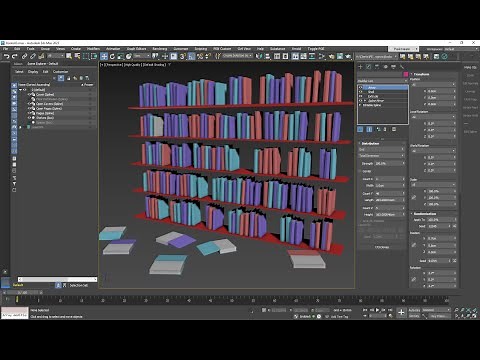Activate the Select and Rotate tool
Image resolution: width=480 pixels, height=360 pixels.
point(112,56)
